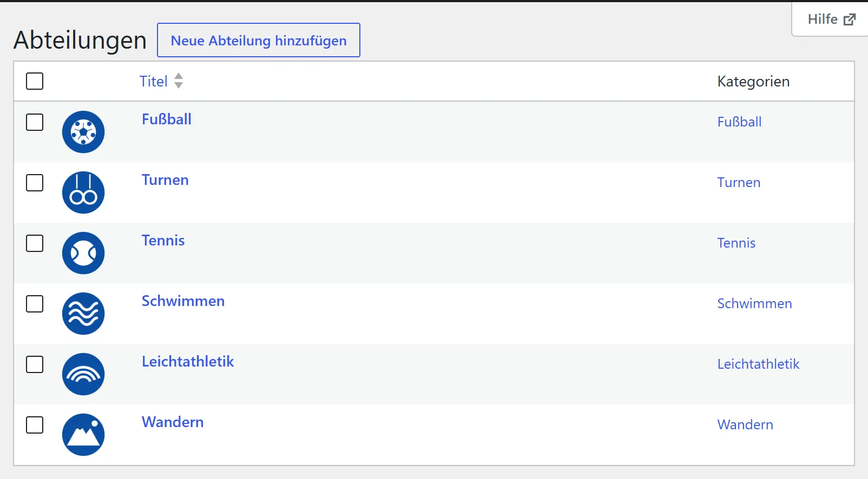This screenshot has width=868, height=479.
Task: Filter by Leichtathletik category link
Action: [758, 364]
